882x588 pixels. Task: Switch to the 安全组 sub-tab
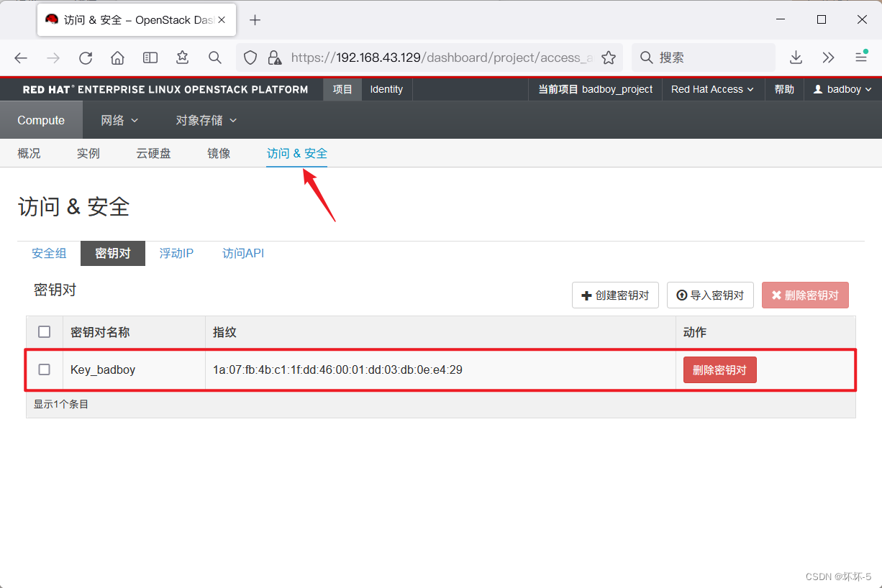[x=49, y=253]
